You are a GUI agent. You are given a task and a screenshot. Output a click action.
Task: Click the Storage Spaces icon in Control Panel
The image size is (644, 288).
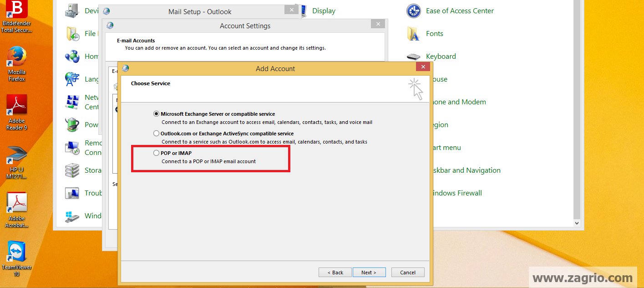(x=73, y=170)
